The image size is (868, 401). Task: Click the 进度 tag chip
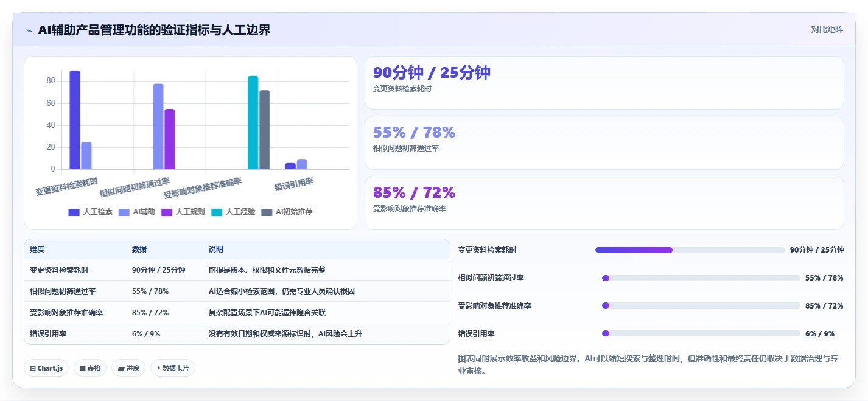pos(128,368)
